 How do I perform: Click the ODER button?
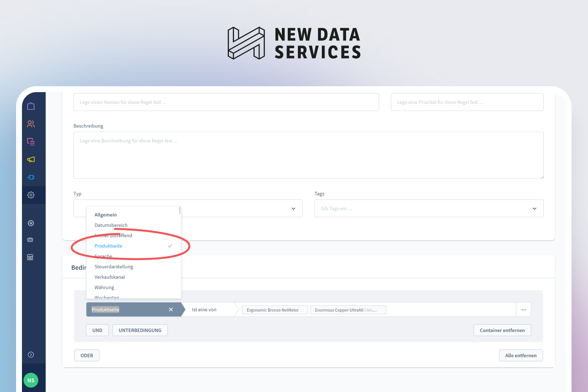click(87, 356)
